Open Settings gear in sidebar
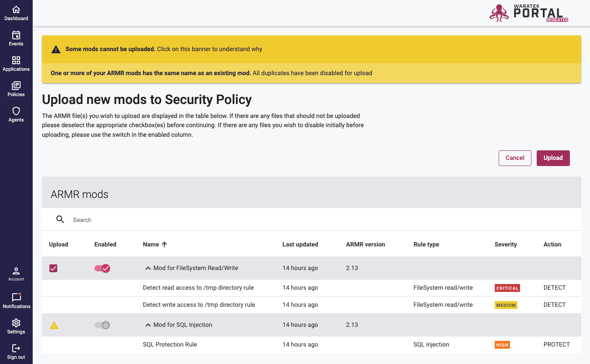The height and width of the screenshot is (364, 590). [x=16, y=323]
